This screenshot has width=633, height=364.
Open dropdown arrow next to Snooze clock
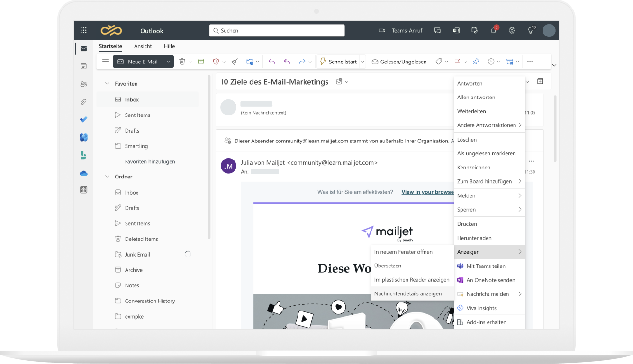click(x=499, y=62)
